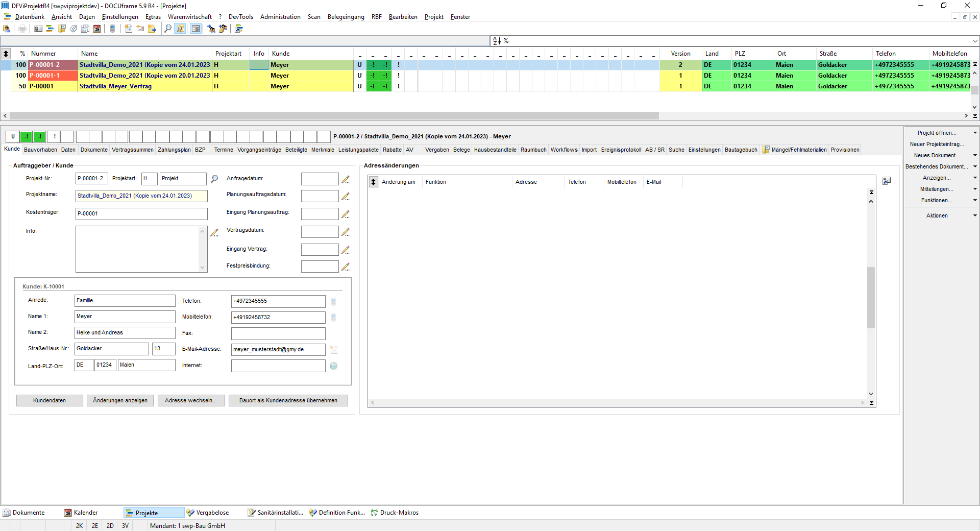Open the Anzeigen dropdown
Image resolution: width=980 pixels, height=531 pixels.
(975, 178)
